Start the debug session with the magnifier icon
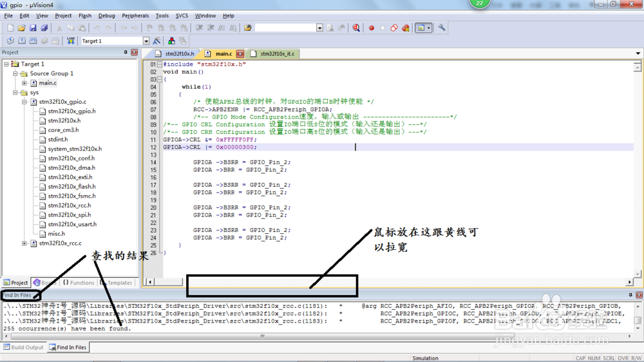Viewport: 644px width, 362px height. [x=356, y=28]
